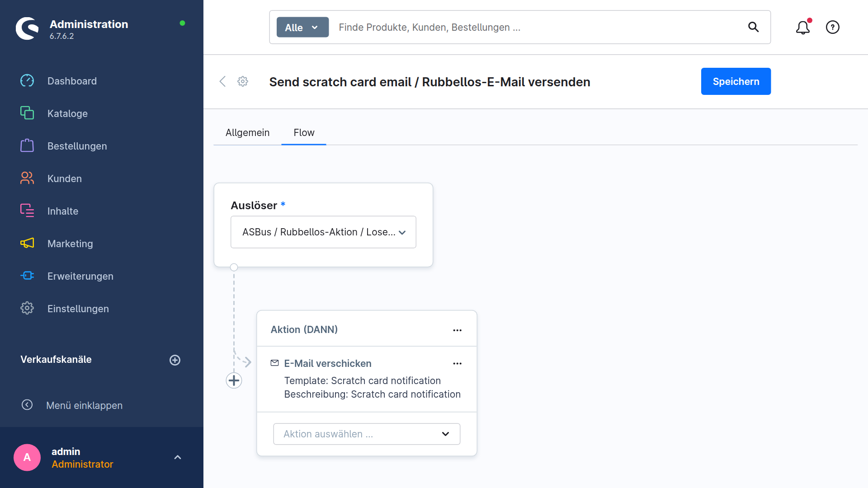Open the Aktion auswählen dropdown
The width and height of the screenshot is (868, 488).
(367, 434)
